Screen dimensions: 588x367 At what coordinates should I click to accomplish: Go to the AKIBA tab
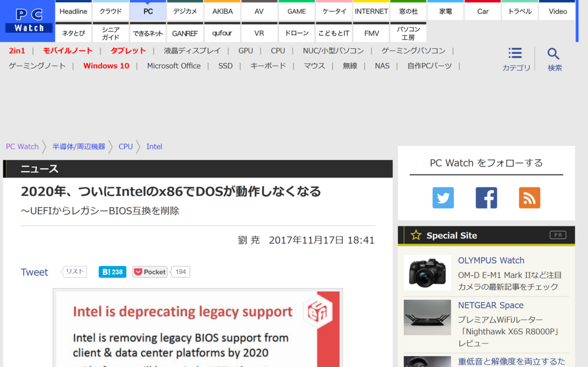pyautogui.click(x=222, y=11)
